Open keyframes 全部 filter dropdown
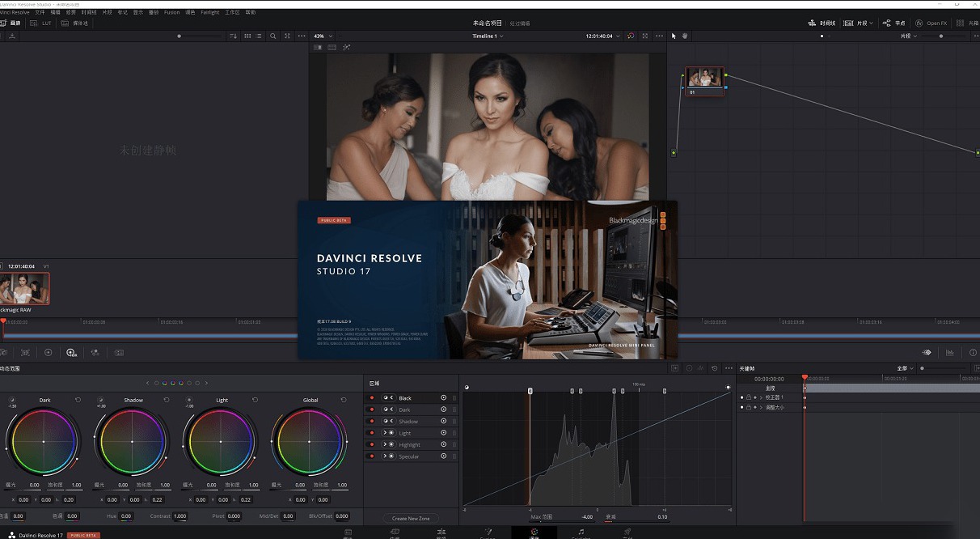The height and width of the screenshot is (539, 980). (905, 368)
